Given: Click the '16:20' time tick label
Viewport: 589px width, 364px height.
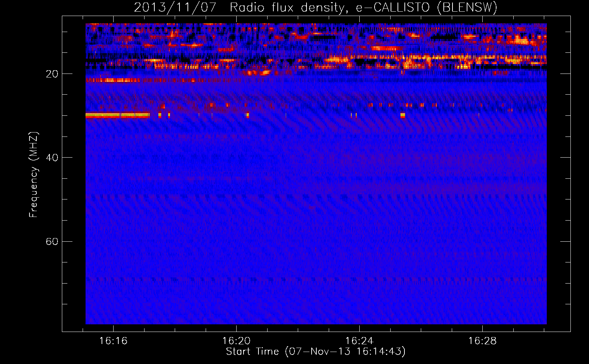Looking at the screenshot, I should click(236, 341).
